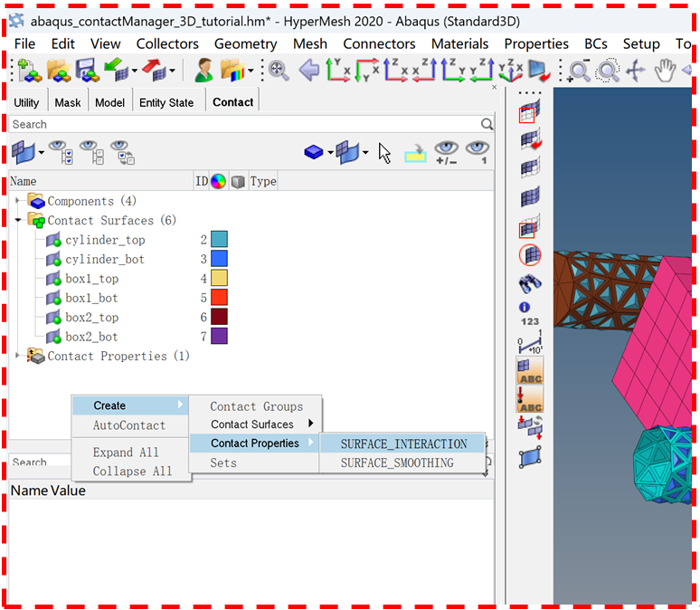Image resolution: width=700 pixels, height=610 pixels.
Task: Collapse the Contact Surfaces (6) folder
Action: [x=17, y=220]
